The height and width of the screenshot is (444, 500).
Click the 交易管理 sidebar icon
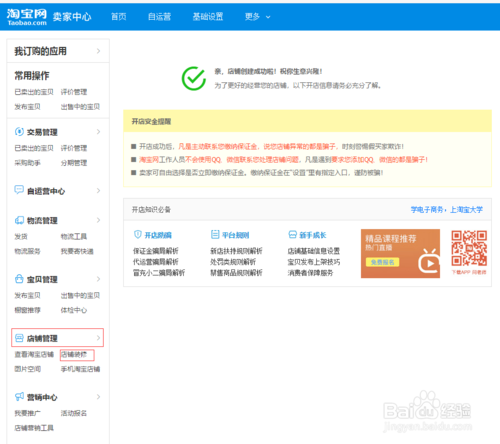pos(19,132)
